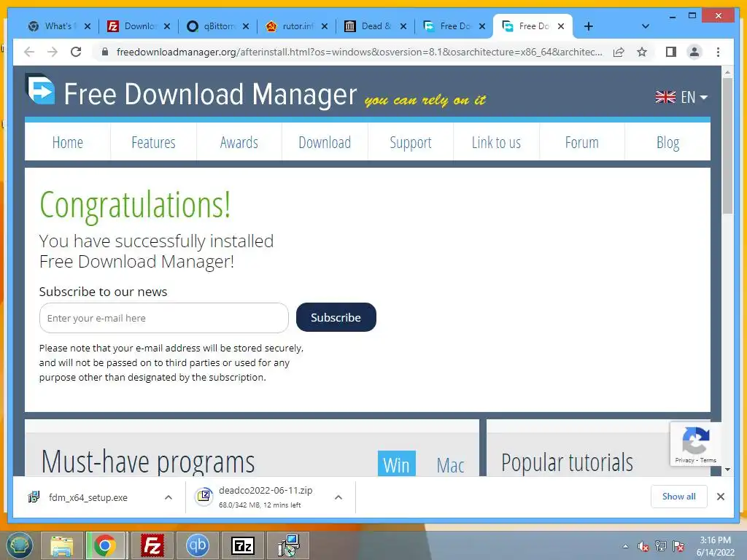Close the rutor.info tab
Image resolution: width=747 pixels, height=560 pixels.
[325, 26]
